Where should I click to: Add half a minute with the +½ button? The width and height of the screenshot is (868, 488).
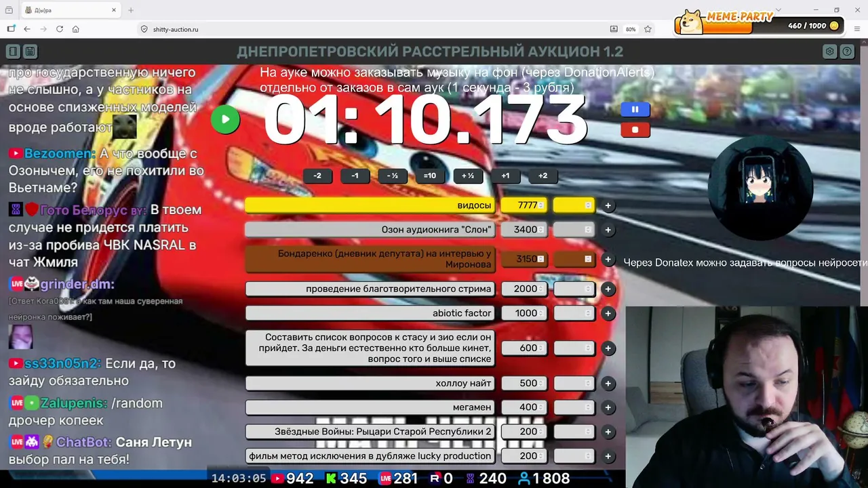[468, 176]
